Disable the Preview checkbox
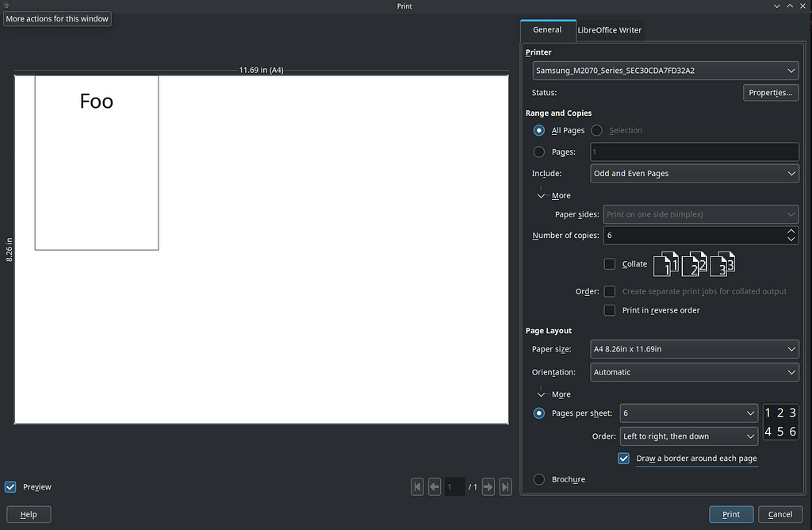Viewport: 812px width, 530px height. point(10,487)
